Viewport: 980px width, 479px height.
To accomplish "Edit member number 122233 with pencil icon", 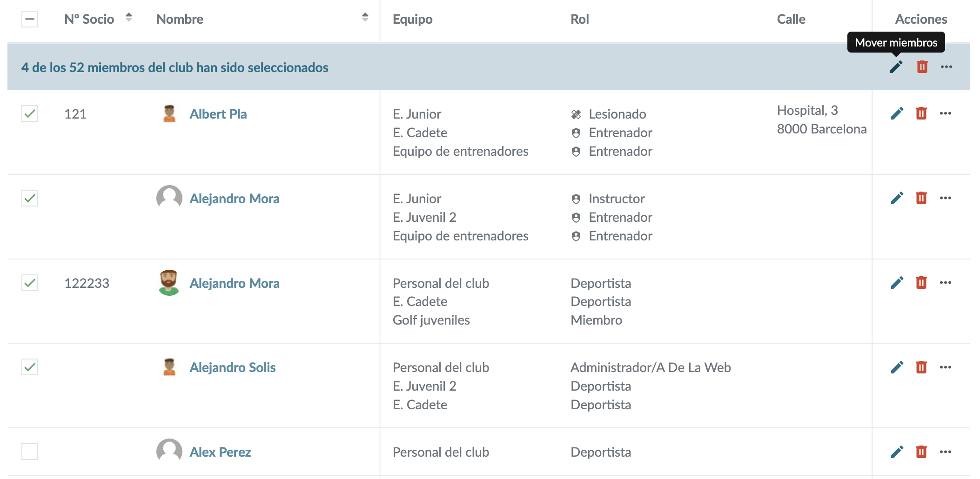I will [897, 283].
